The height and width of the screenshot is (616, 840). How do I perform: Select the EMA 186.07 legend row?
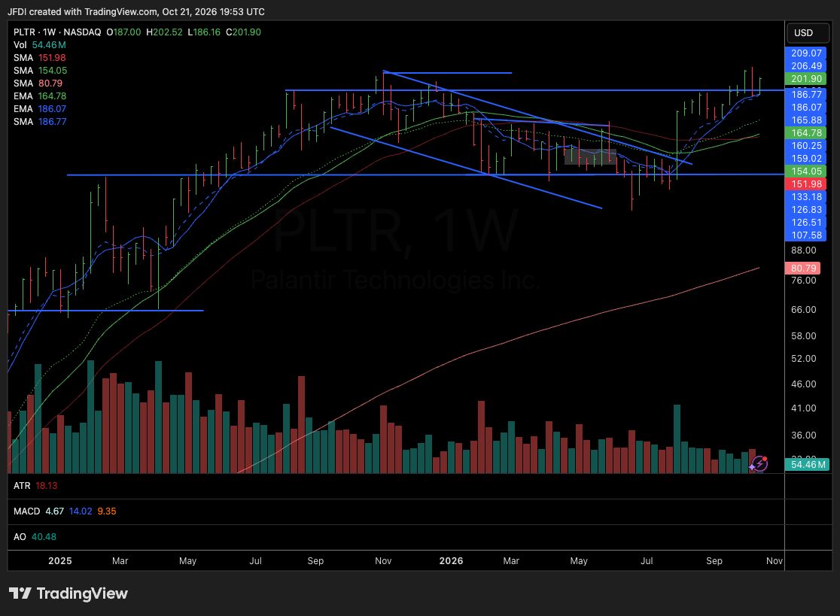(x=40, y=109)
